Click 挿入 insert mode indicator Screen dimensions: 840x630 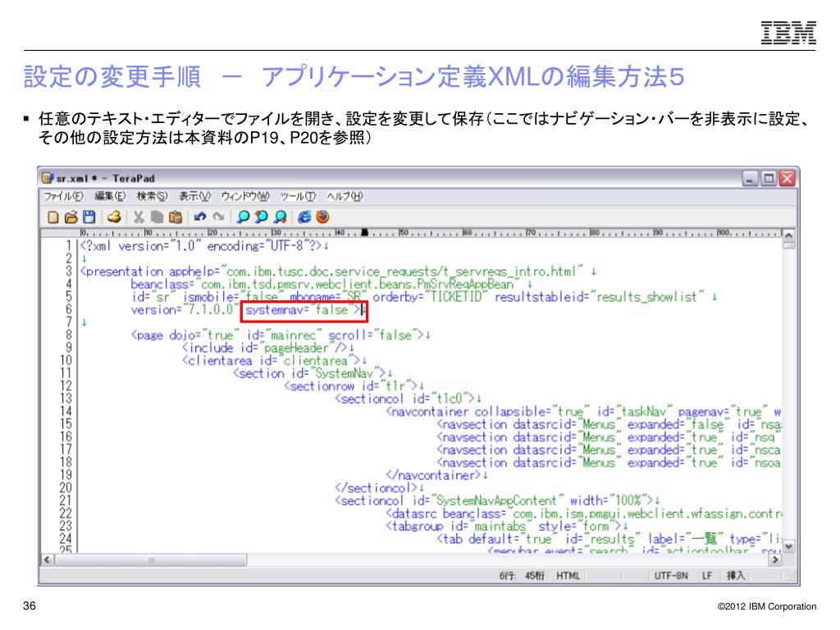tap(736, 576)
